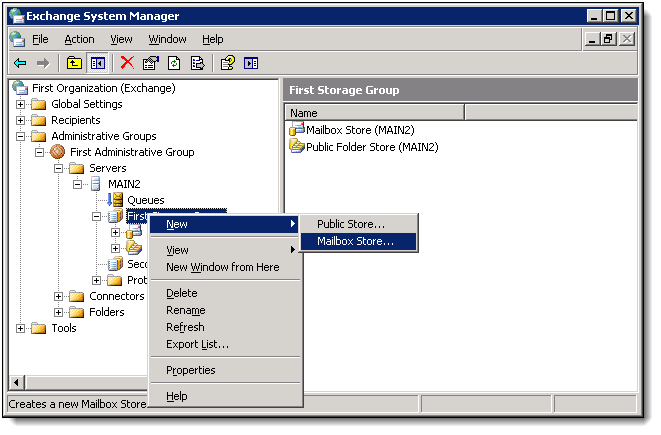Expand the Folders node
The height and width of the screenshot is (435, 661).
(59, 312)
